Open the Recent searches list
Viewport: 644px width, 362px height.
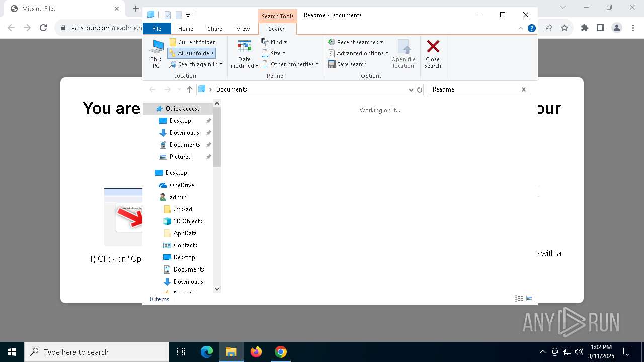(355, 42)
